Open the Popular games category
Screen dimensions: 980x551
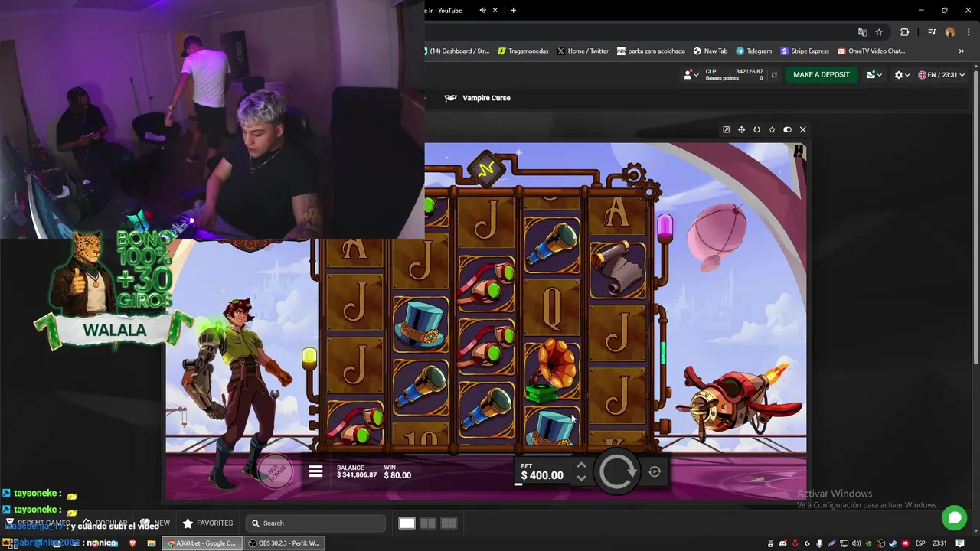point(104,523)
